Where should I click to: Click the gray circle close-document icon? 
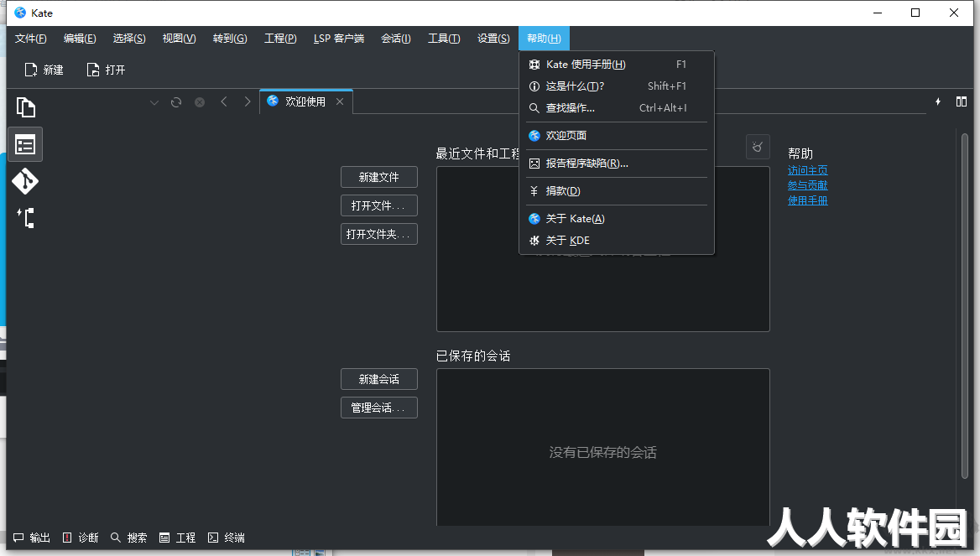point(200,101)
